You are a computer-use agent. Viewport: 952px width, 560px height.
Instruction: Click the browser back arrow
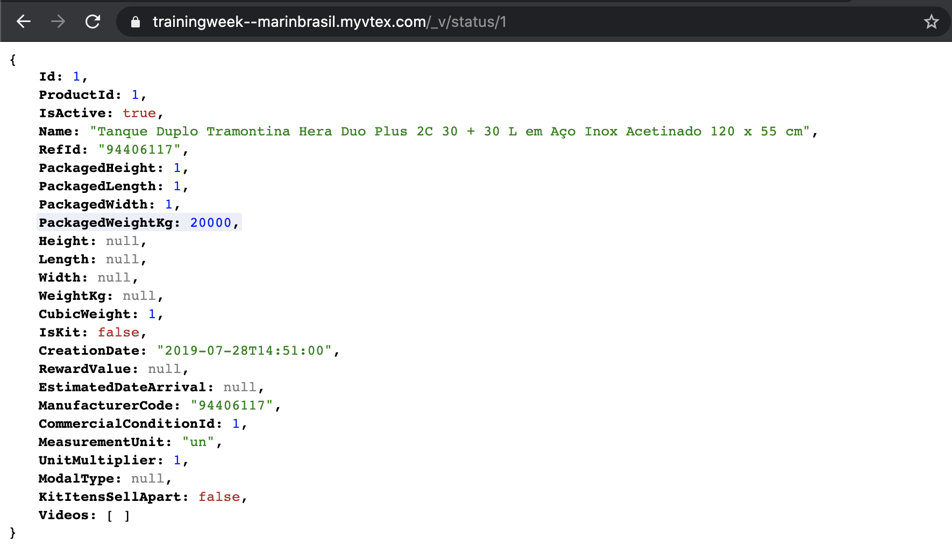click(24, 21)
